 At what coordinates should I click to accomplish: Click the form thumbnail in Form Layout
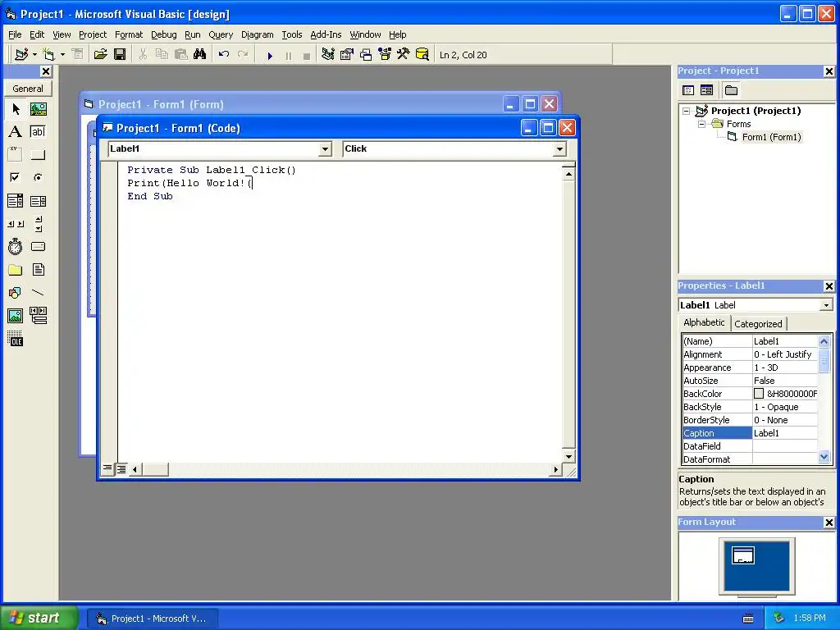pos(743,555)
